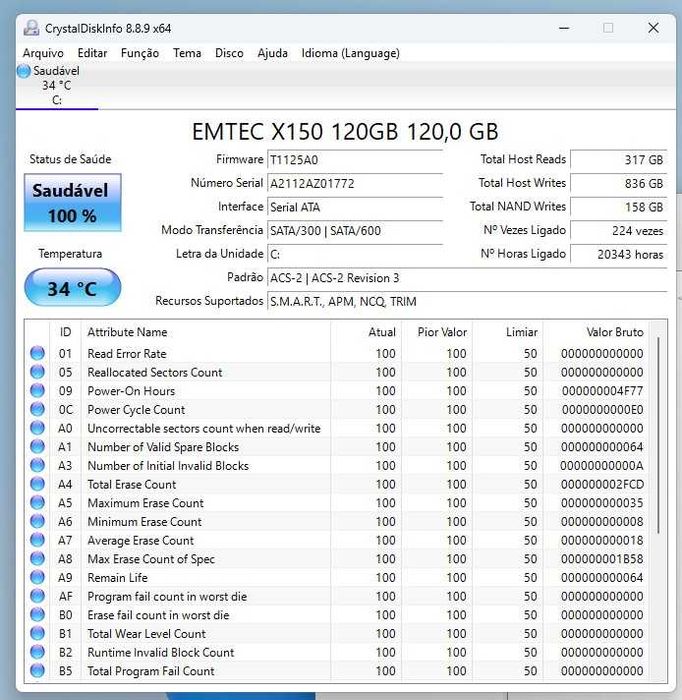Click the status orb for Number of Initial Invalid Blocks

pyautogui.click(x=37, y=465)
